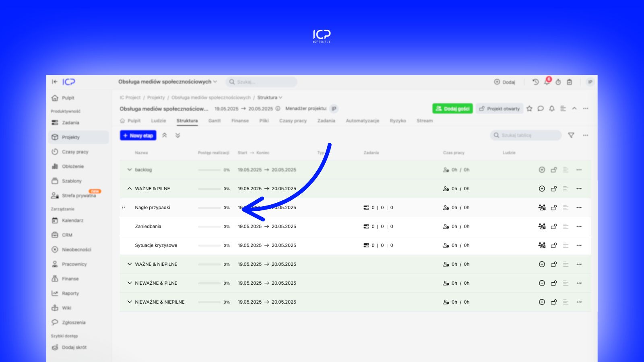The width and height of the screenshot is (644, 362).
Task: Expand all stages double-chevron down icon
Action: (x=178, y=136)
